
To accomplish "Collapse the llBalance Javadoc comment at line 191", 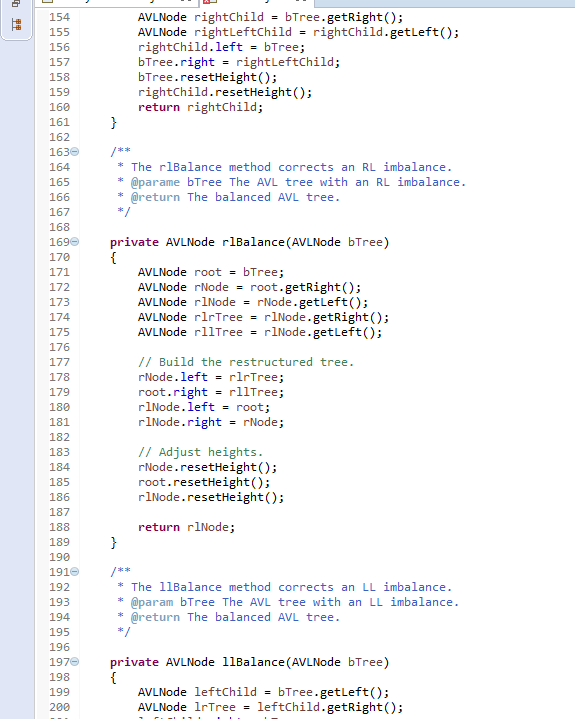I will 75,571.
